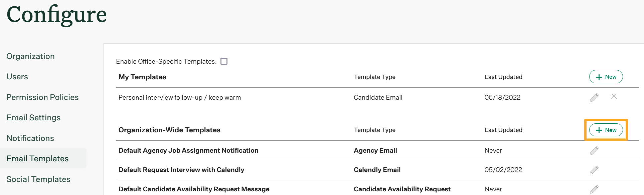
Task: Click the Configure page heading
Action: click(56, 15)
